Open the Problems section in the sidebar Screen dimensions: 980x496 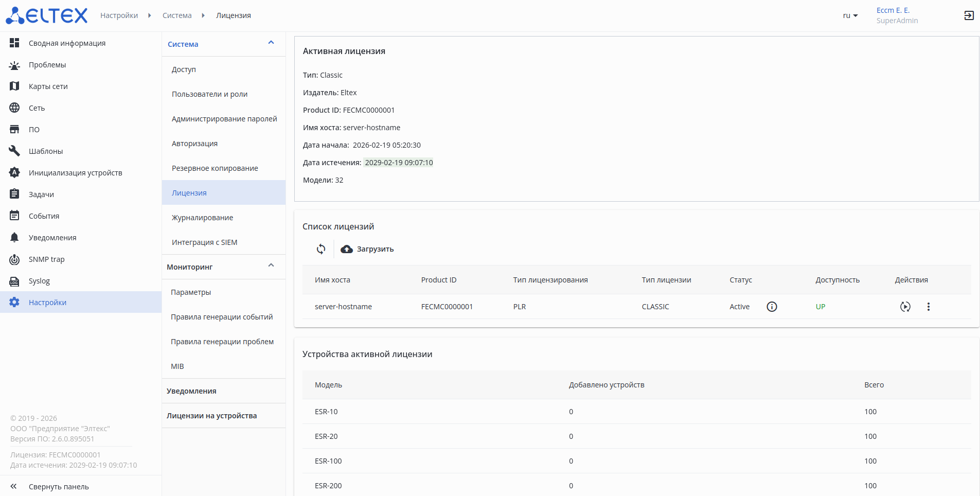(47, 65)
